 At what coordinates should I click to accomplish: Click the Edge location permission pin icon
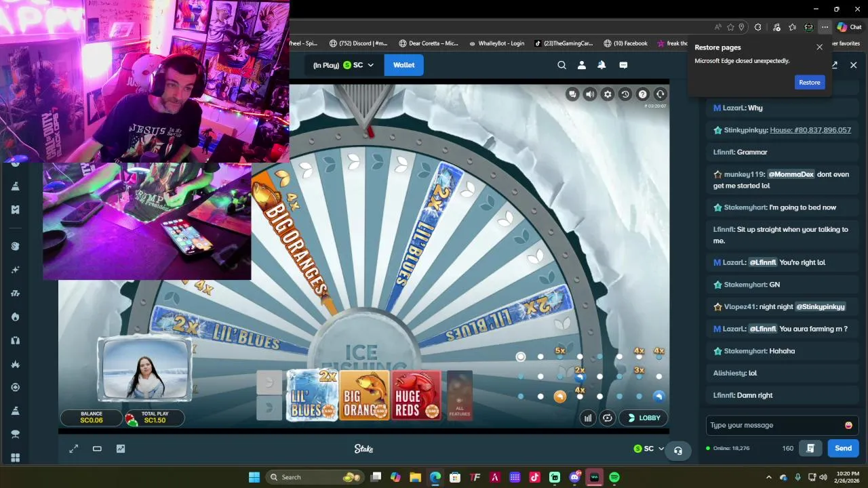(741, 27)
